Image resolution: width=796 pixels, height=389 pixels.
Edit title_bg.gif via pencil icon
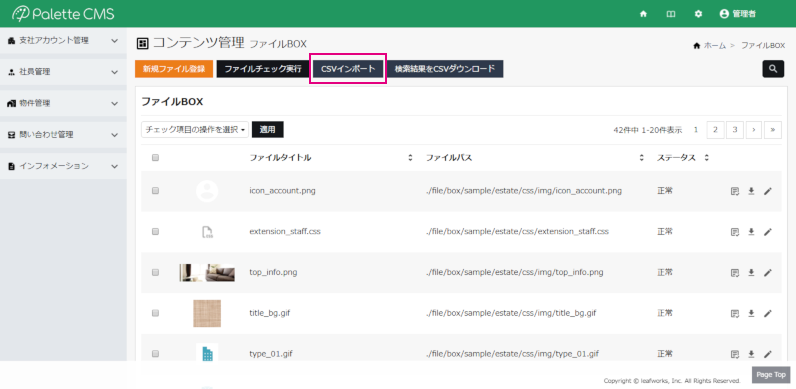point(768,313)
